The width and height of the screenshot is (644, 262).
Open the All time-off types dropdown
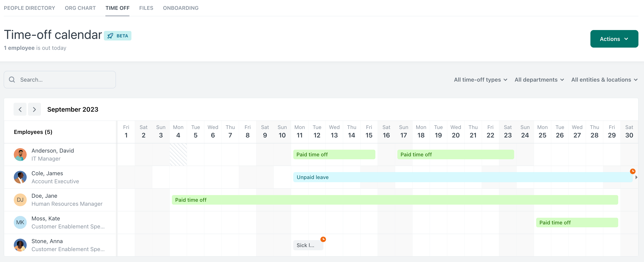tap(480, 79)
